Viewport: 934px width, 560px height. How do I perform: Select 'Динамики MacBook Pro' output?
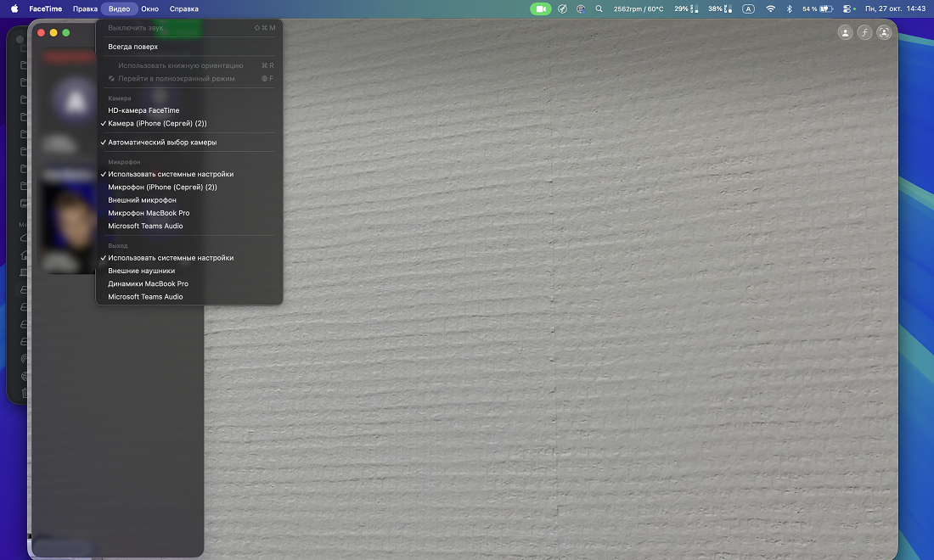coord(148,283)
